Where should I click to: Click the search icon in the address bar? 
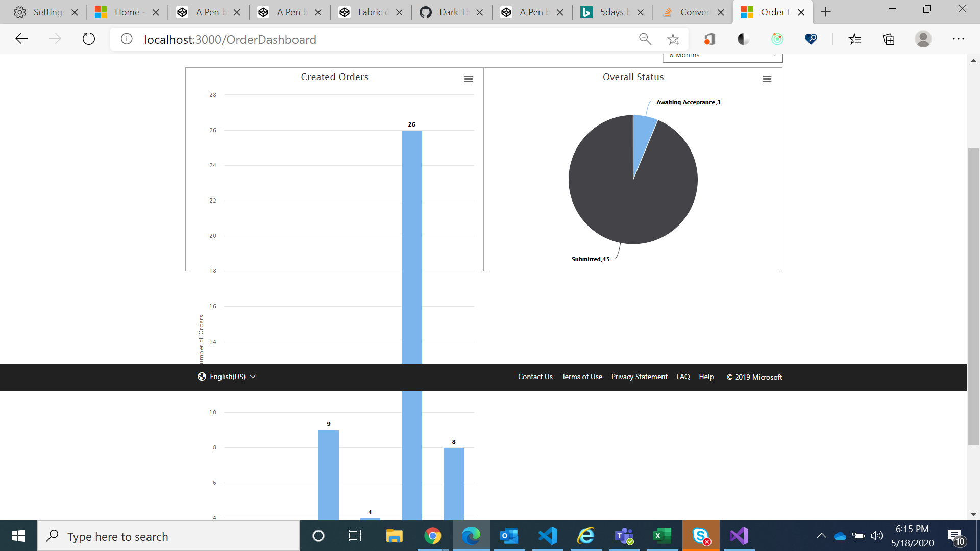645,39
